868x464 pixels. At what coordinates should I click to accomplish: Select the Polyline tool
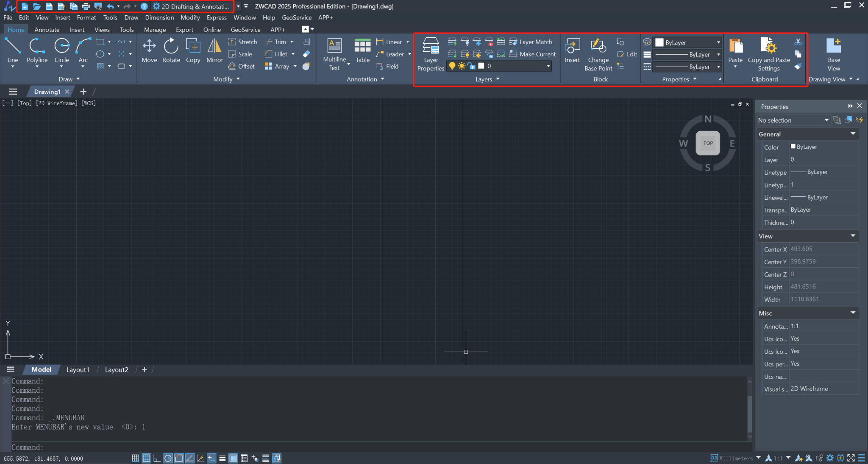pos(37,50)
